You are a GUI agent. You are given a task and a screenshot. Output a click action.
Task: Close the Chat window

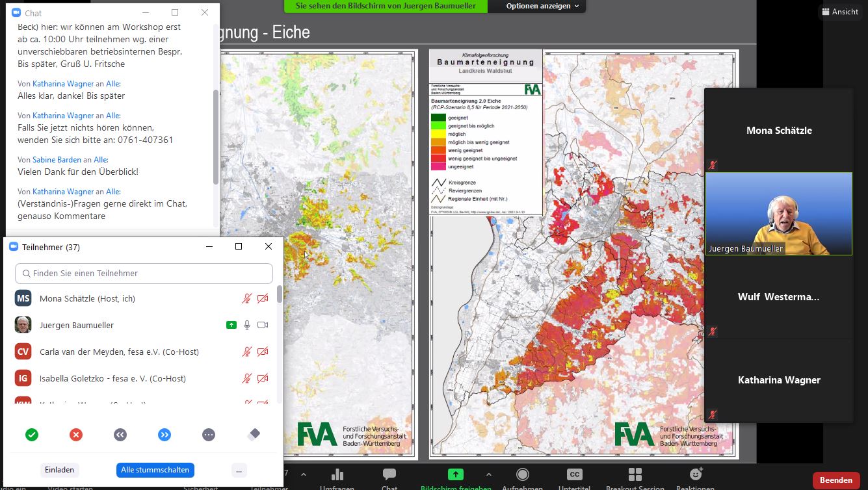pos(205,12)
